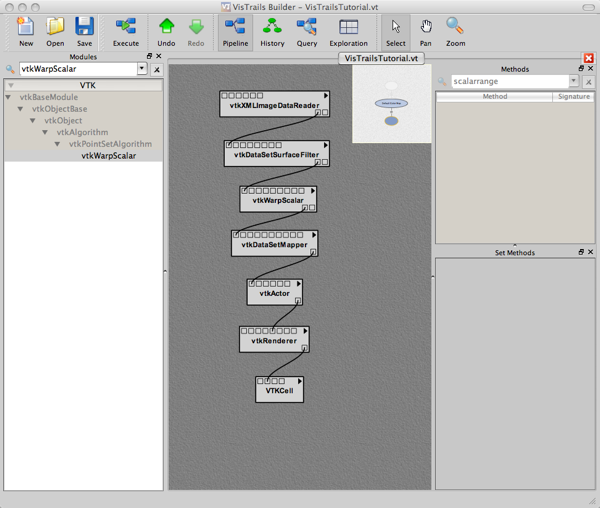Open vtkActor module options arrow
Viewport: 600px width, 508px height.
pyautogui.click(x=298, y=283)
